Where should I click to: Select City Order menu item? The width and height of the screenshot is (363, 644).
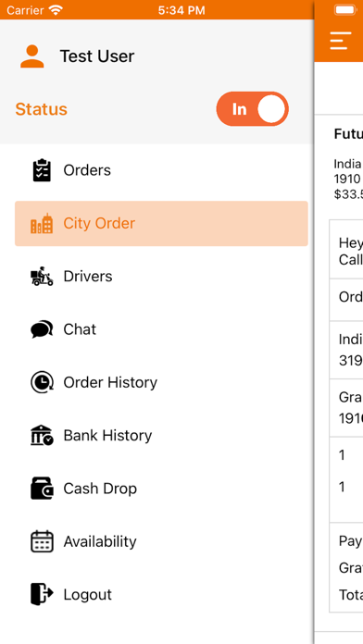click(x=161, y=223)
